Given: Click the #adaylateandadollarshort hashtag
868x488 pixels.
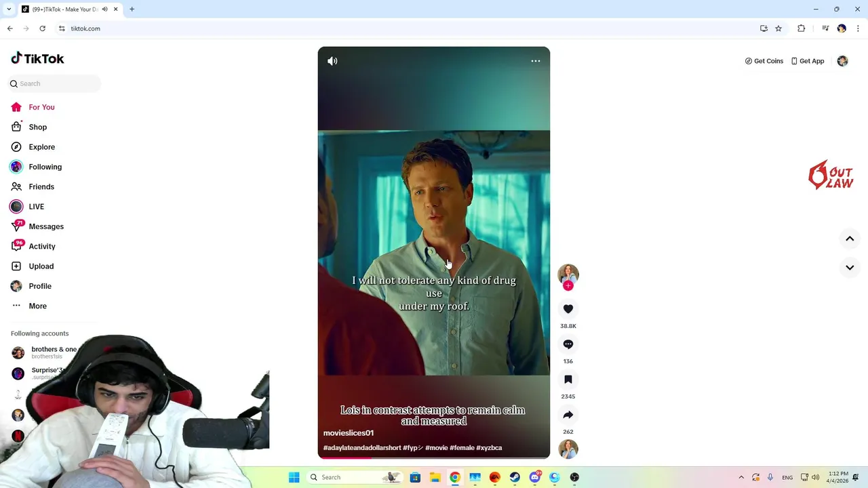Looking at the screenshot, I should (x=362, y=447).
